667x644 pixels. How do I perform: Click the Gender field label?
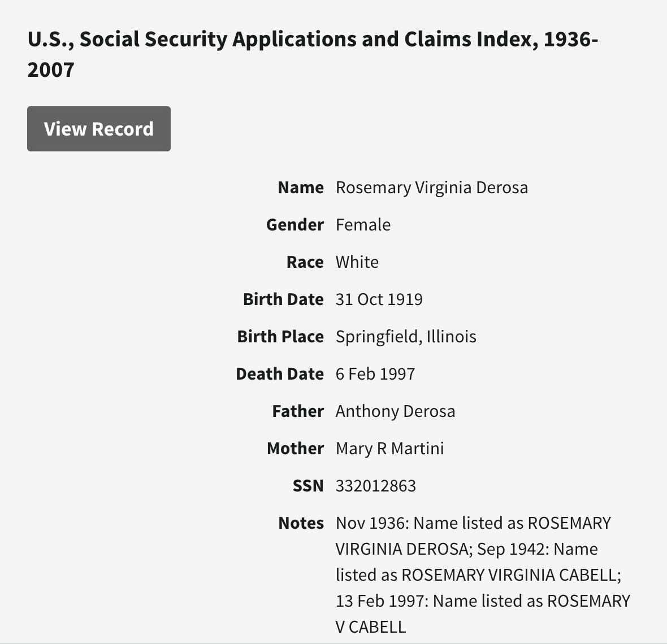295,225
